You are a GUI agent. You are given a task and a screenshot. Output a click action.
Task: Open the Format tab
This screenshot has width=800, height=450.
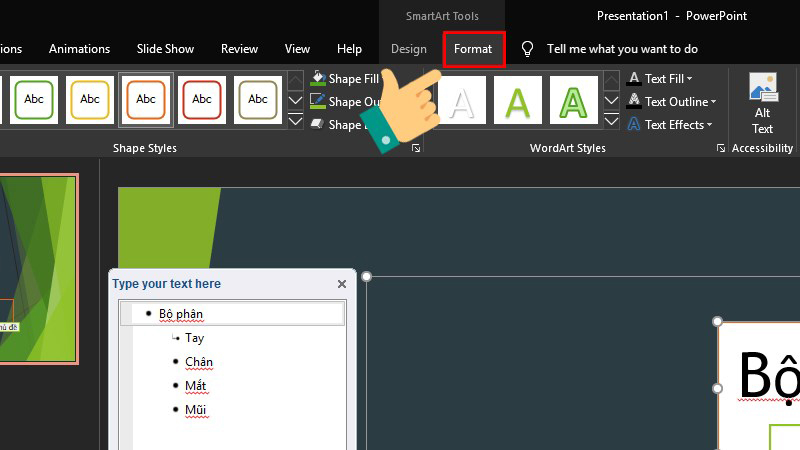coord(473,49)
